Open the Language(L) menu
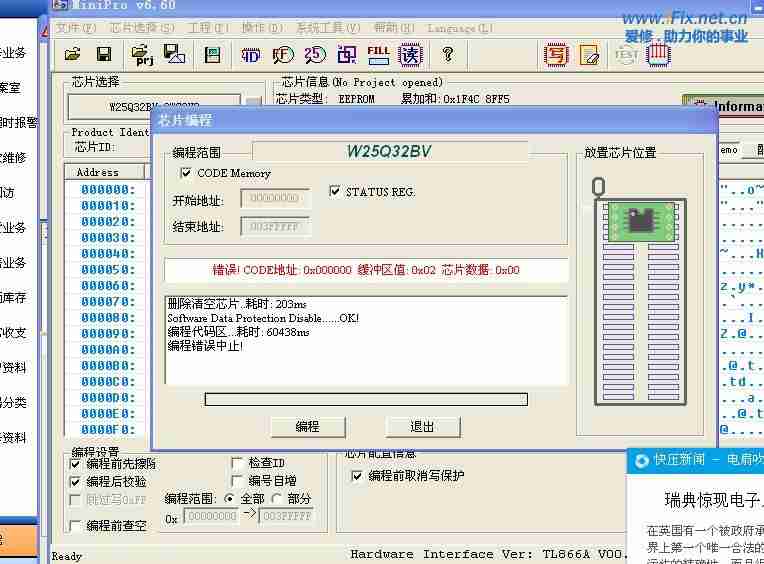The image size is (764, 564). (459, 28)
